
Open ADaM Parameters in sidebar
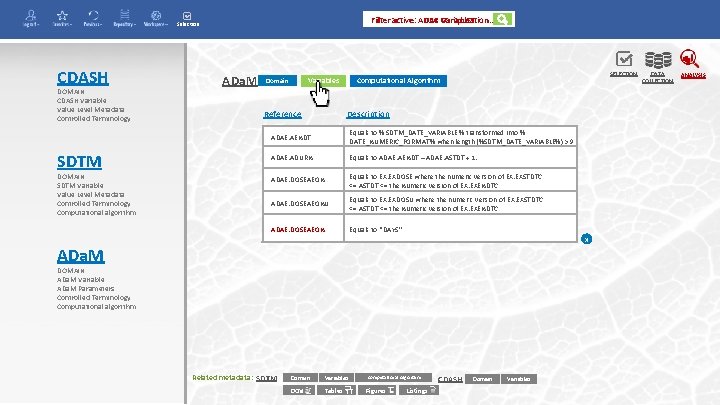coord(85,288)
